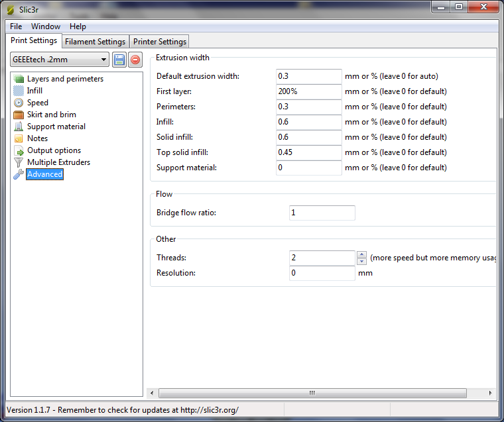Viewport: 504px width, 422px height.
Task: Open the Output options page
Action: pos(54,150)
